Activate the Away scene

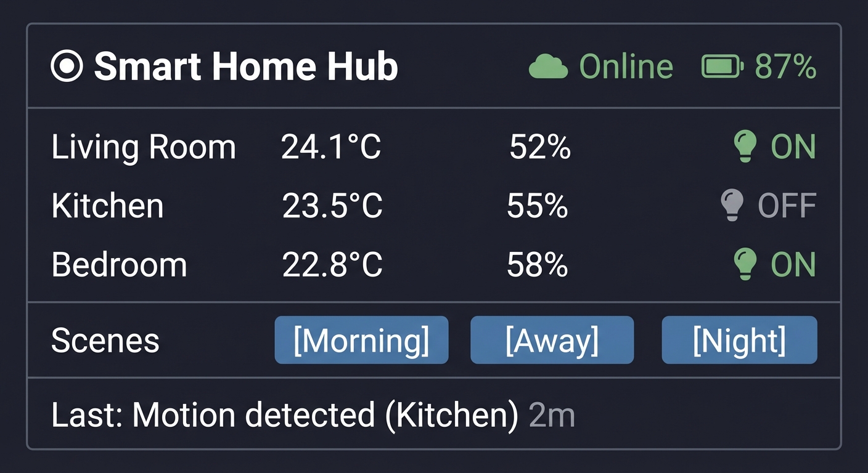coord(552,339)
